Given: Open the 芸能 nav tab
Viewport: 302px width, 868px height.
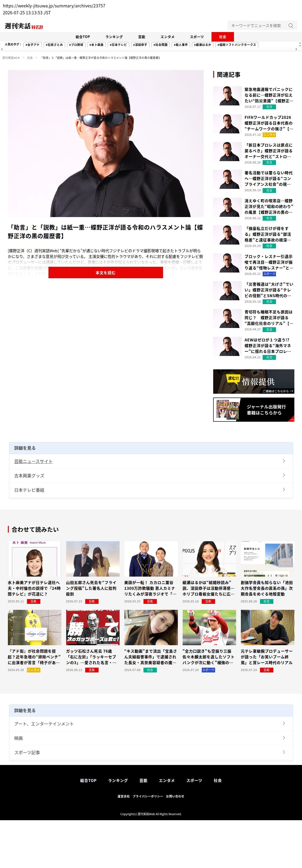Looking at the screenshot, I should 142,37.
